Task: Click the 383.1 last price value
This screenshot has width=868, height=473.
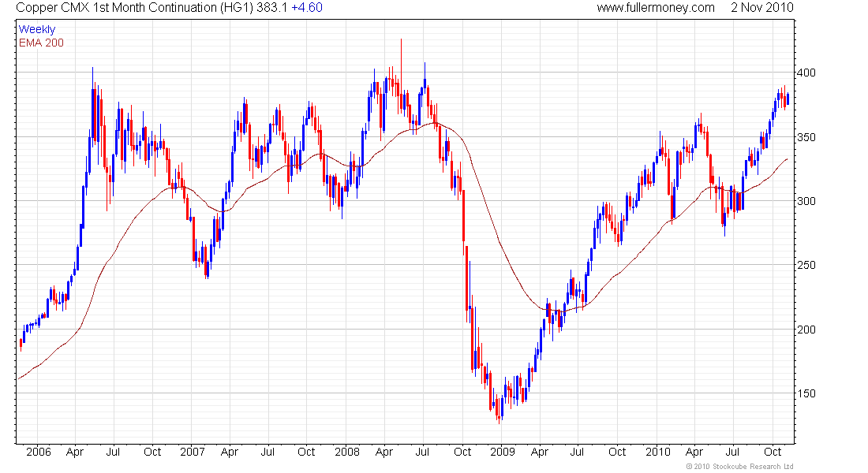Action: (271, 8)
